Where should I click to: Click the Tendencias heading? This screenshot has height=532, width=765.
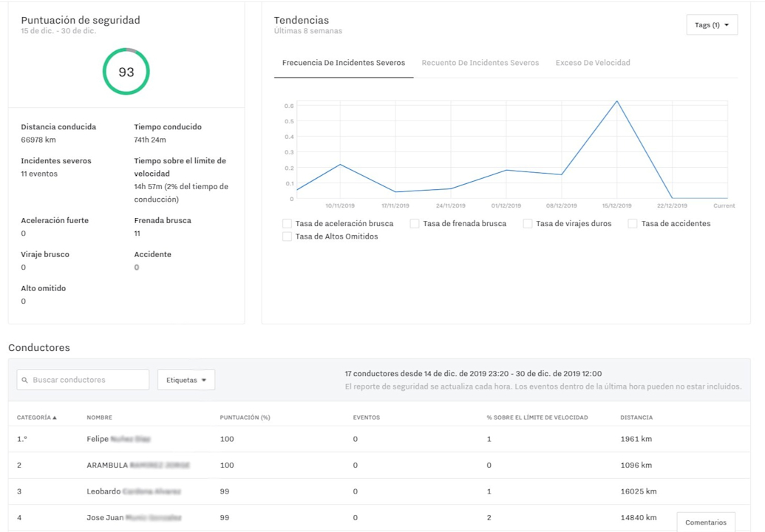302,21
